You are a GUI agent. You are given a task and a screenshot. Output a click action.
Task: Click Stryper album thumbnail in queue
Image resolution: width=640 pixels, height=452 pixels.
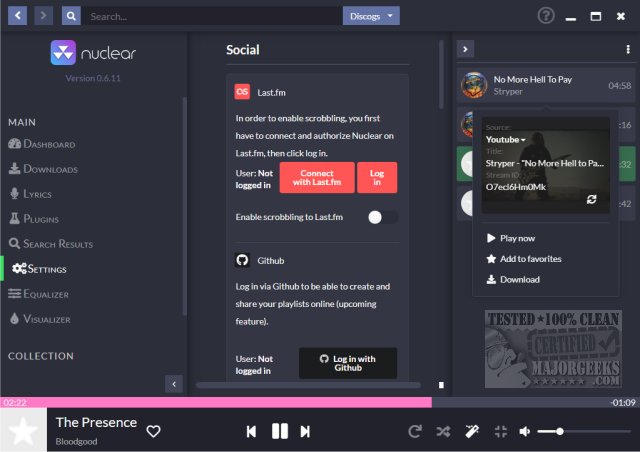473,85
